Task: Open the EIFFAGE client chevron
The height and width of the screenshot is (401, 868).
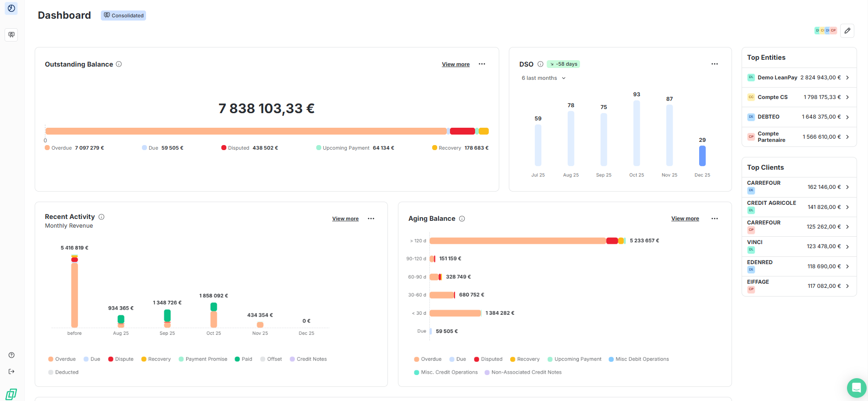Action: coord(847,286)
